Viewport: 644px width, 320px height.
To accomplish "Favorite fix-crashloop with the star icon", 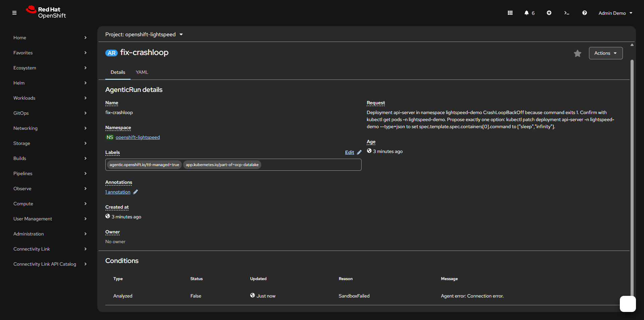I will pyautogui.click(x=577, y=53).
